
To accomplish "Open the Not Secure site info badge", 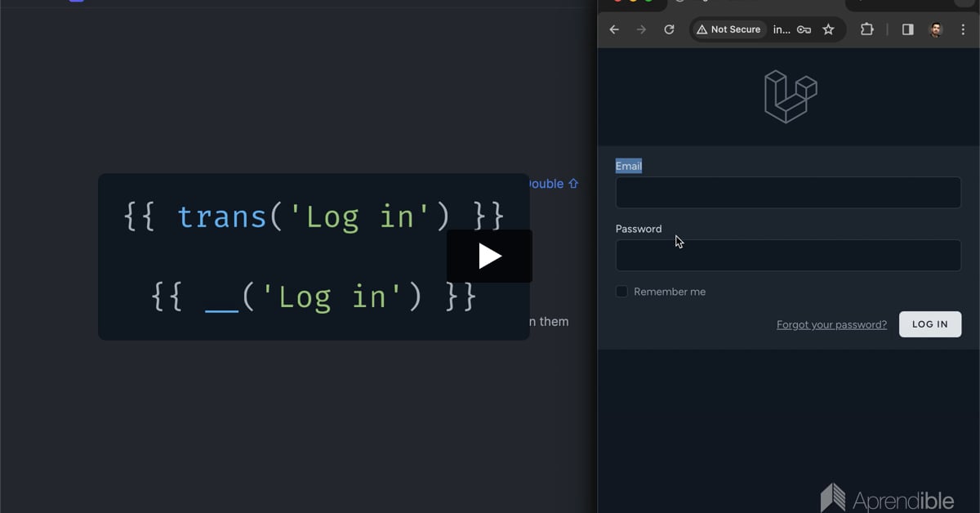I will coord(728,29).
